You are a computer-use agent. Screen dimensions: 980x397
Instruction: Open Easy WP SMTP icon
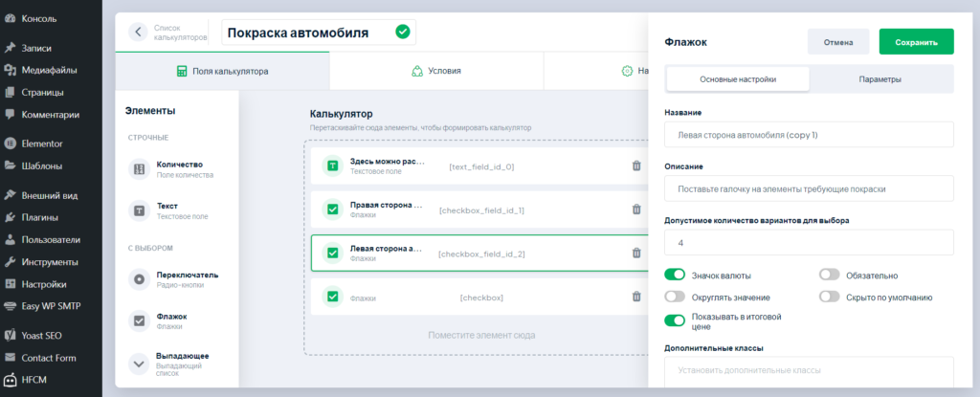tap(10, 306)
